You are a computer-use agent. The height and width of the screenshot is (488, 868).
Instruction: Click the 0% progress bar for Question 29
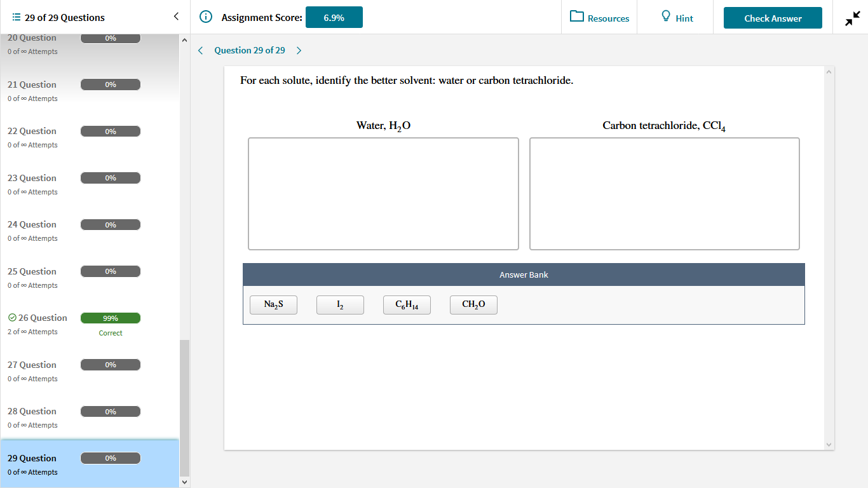point(111,458)
